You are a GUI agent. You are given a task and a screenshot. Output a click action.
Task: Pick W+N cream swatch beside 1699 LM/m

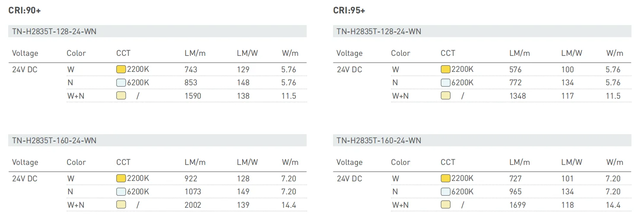(445, 205)
